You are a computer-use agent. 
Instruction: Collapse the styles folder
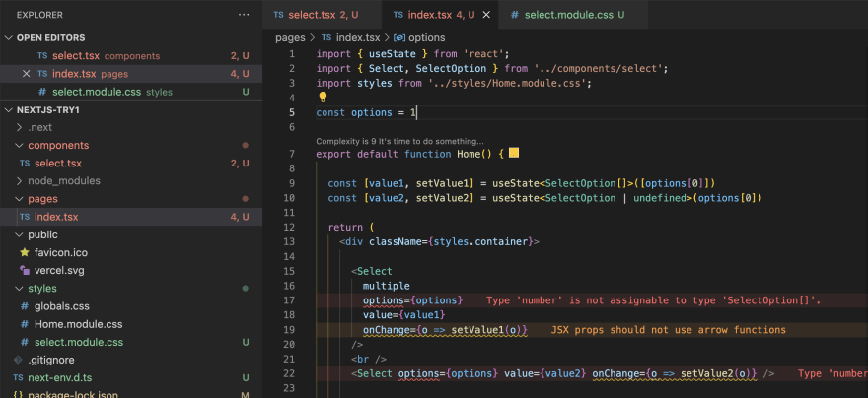20,288
